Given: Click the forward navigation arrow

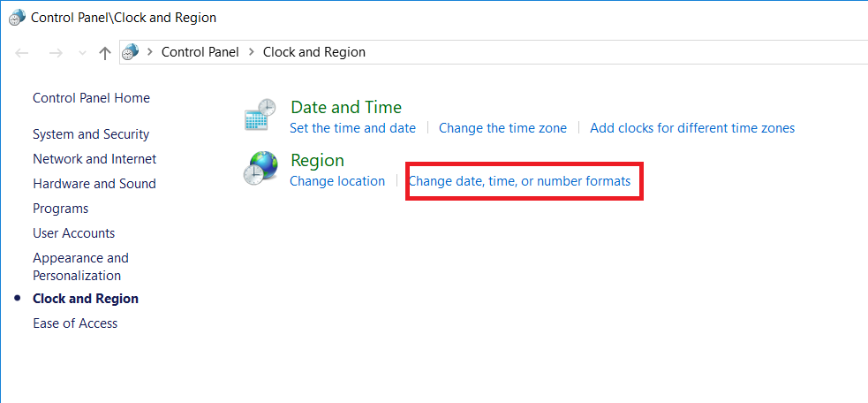Looking at the screenshot, I should point(56,53).
